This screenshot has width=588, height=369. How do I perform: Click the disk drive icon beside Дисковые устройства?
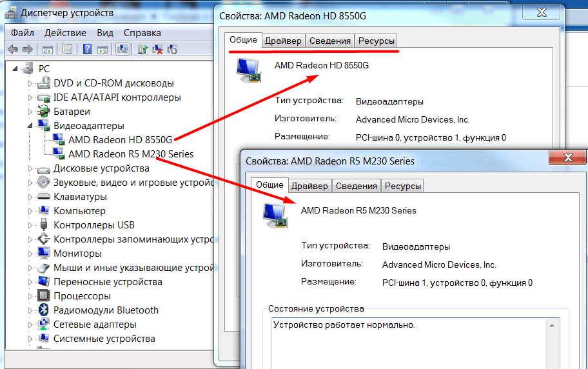pos(43,169)
